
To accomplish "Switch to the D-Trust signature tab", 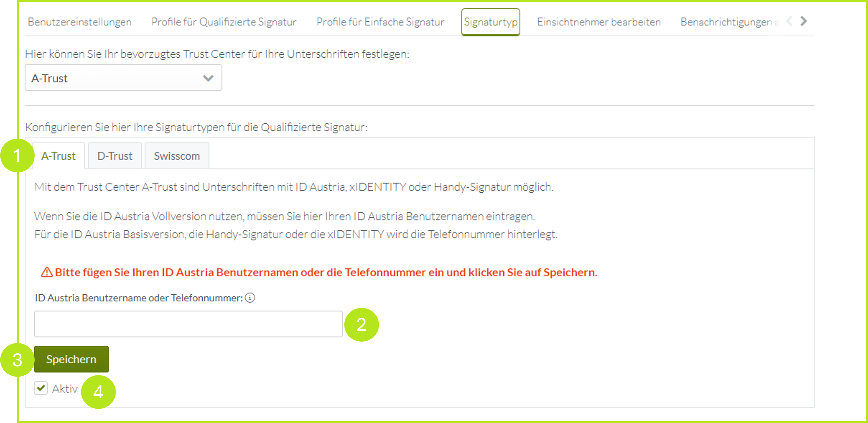I will pyautogui.click(x=115, y=156).
